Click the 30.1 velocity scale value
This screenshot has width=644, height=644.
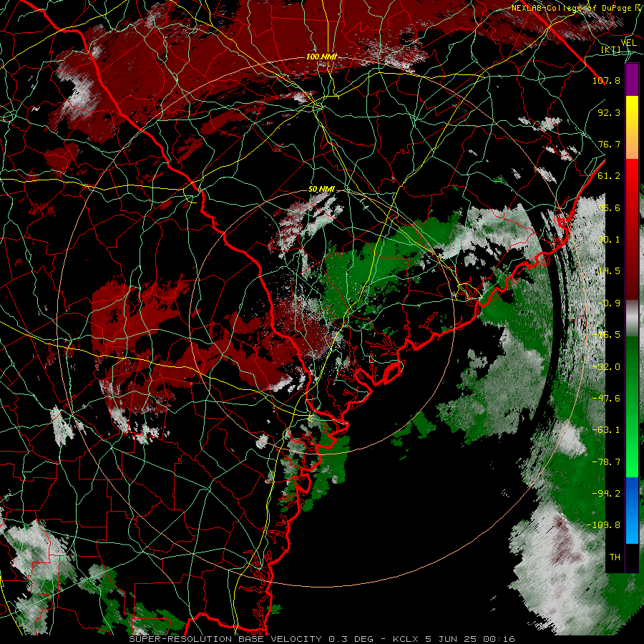pos(609,240)
